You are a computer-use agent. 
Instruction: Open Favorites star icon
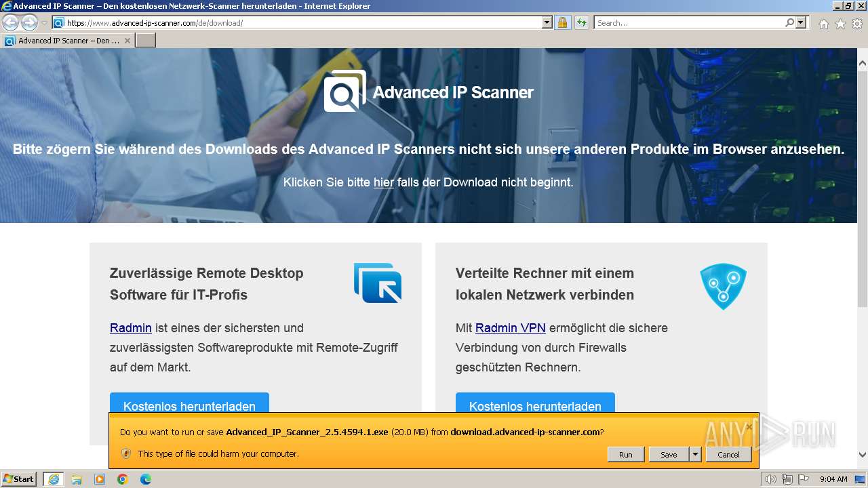click(840, 24)
